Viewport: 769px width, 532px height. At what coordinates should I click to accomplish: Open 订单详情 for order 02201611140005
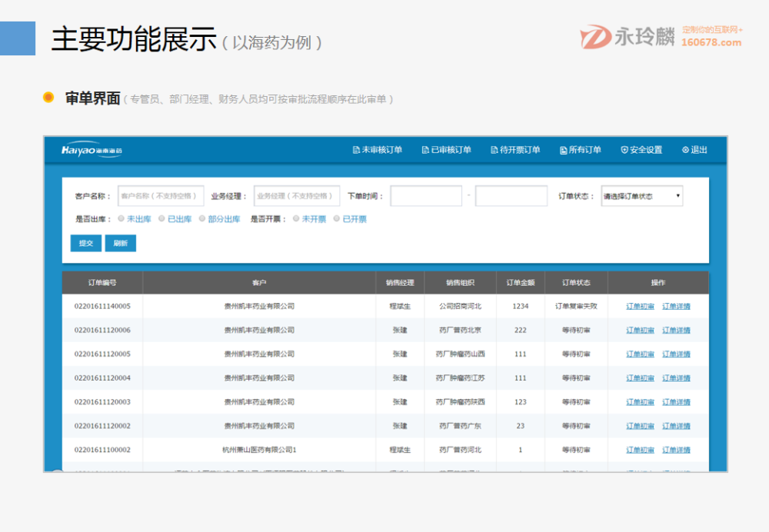[676, 306]
